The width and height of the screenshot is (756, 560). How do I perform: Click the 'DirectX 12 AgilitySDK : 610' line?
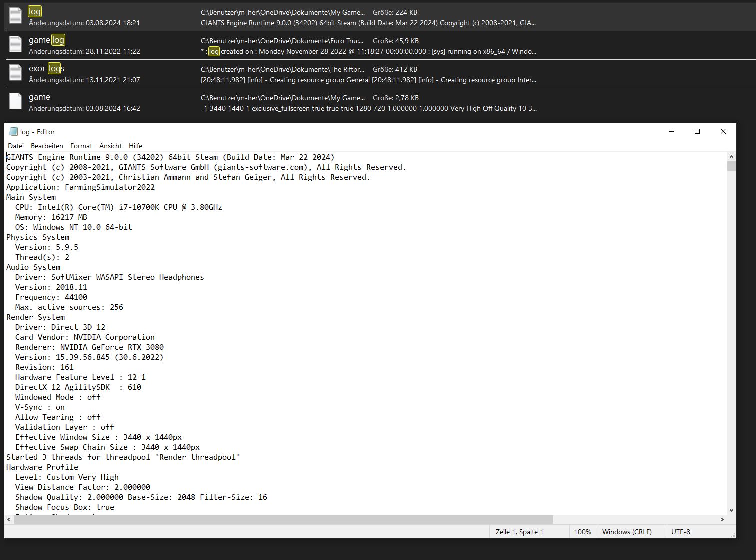78,387
